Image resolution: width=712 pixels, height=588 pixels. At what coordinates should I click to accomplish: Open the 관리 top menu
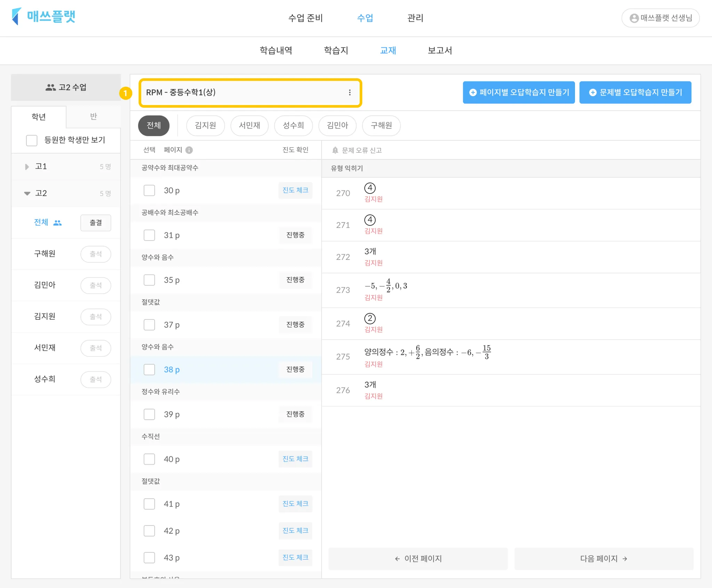tap(415, 18)
